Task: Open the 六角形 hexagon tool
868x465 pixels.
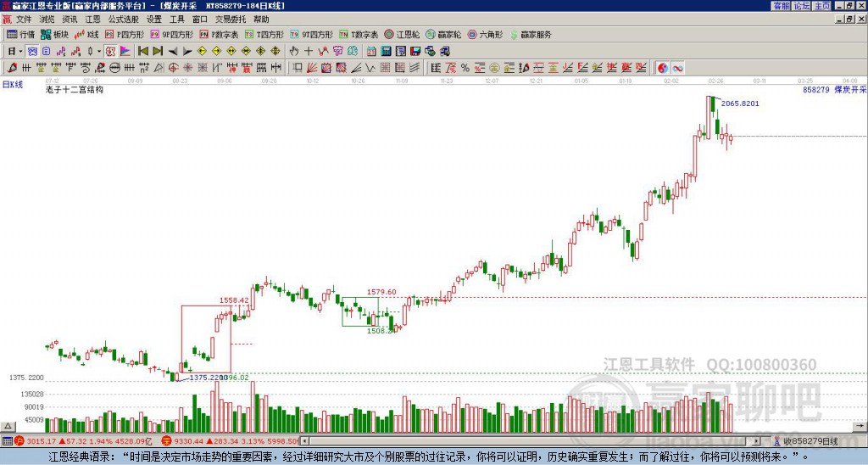Action: click(x=486, y=34)
